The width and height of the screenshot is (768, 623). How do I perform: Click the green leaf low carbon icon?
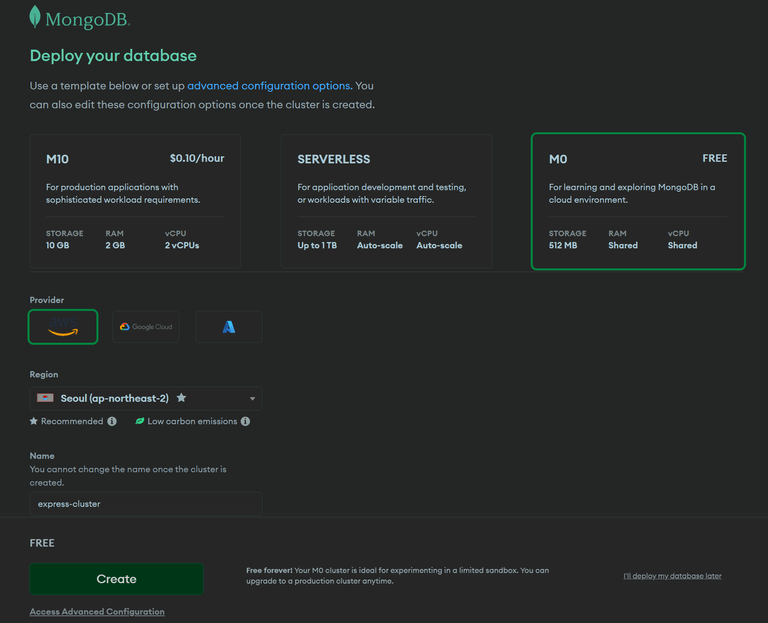(x=140, y=421)
